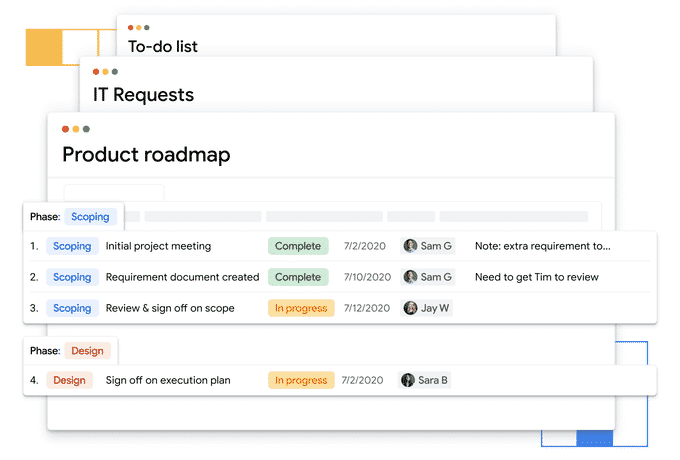
Task: Click Sara B's avatar photo
Action: pyautogui.click(x=408, y=380)
